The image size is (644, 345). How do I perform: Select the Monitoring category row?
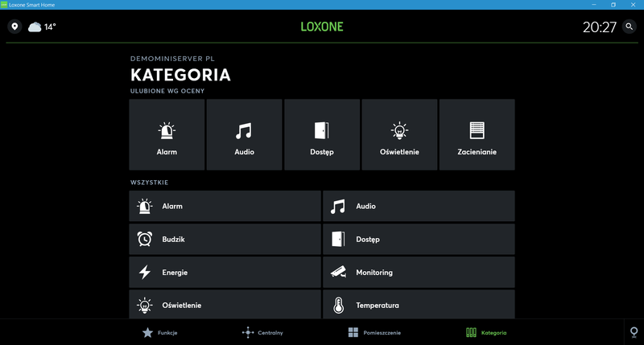419,272
